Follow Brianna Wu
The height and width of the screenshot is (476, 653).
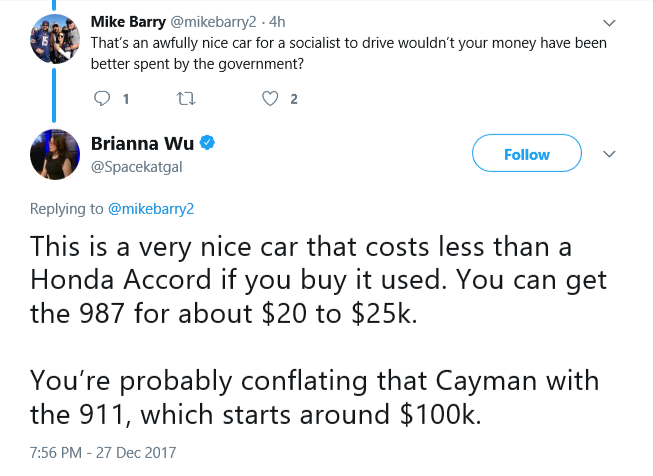[527, 153]
